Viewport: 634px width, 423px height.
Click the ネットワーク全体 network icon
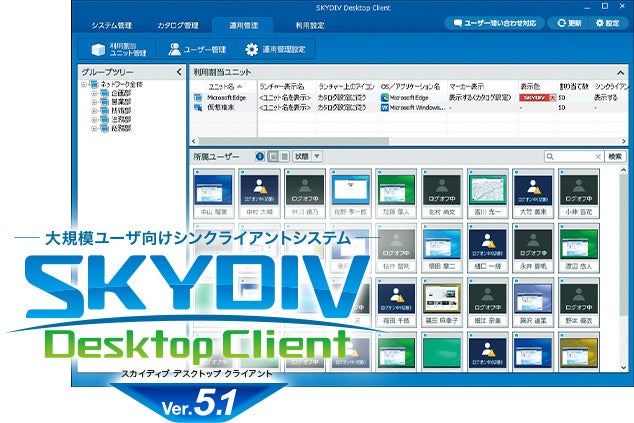pyautogui.click(x=94, y=85)
